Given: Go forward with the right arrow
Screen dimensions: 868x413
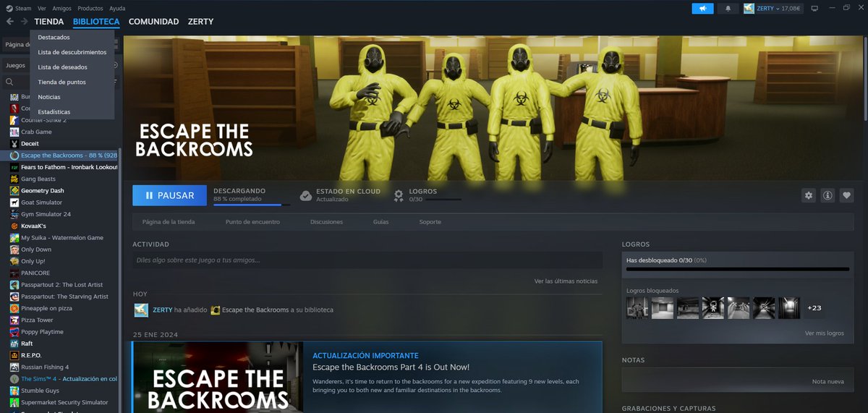Looking at the screenshot, I should [x=24, y=22].
